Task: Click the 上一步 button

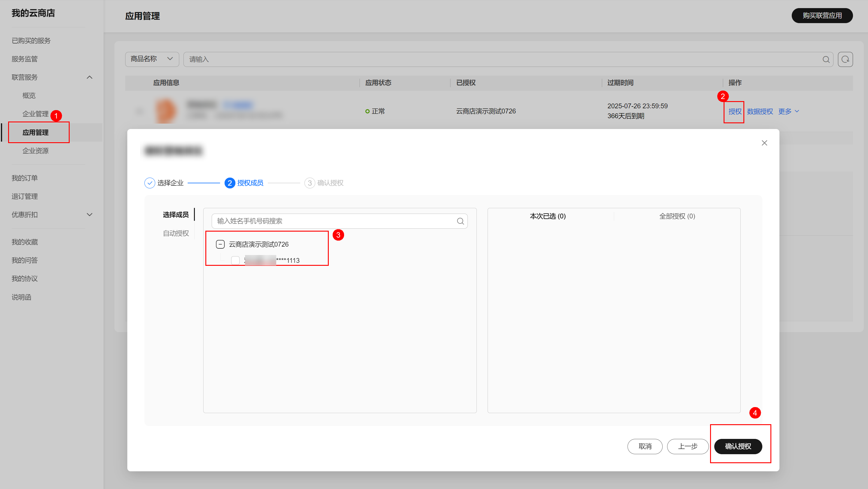Action: point(687,446)
